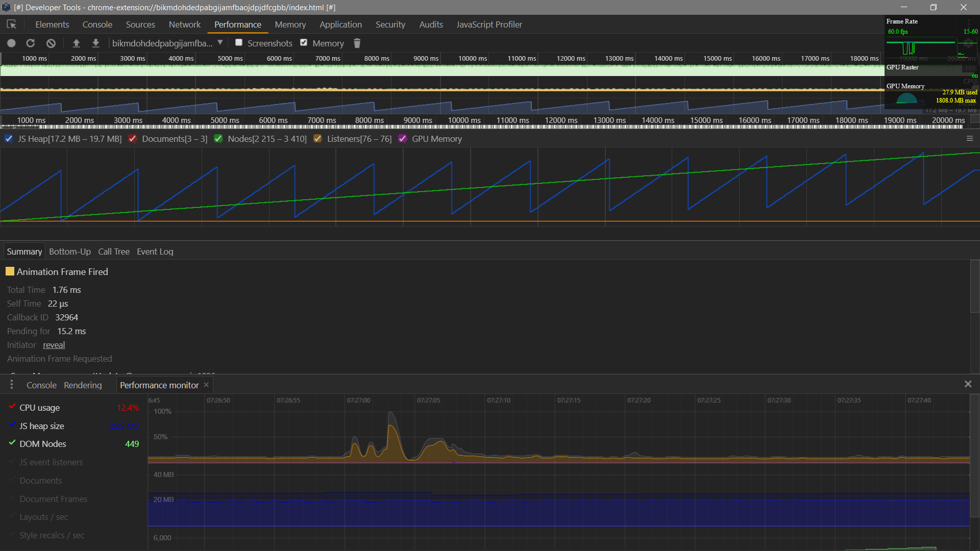Viewport: 980px width, 551px height.
Task: Open the Audits panel
Action: (431, 24)
